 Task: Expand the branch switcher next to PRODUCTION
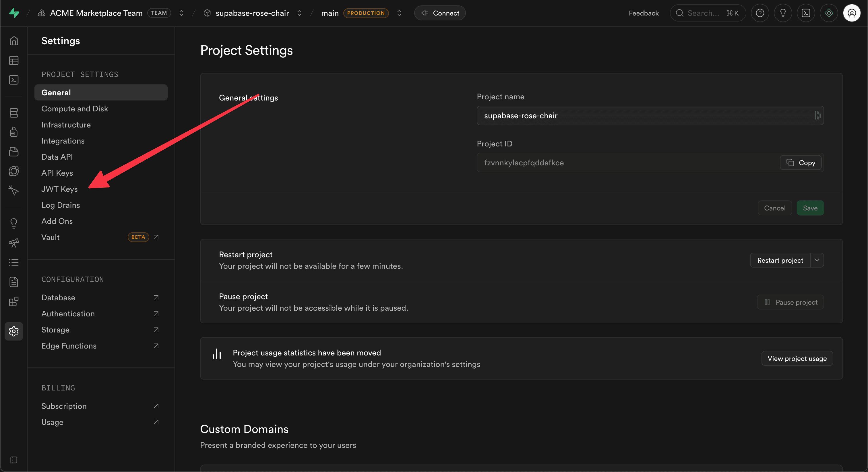point(399,13)
